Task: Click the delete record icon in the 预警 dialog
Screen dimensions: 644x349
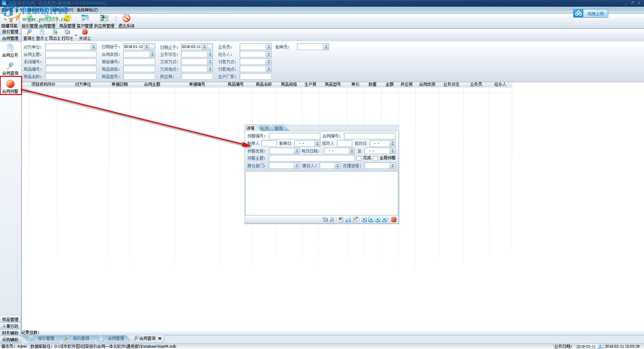Action: [341, 219]
